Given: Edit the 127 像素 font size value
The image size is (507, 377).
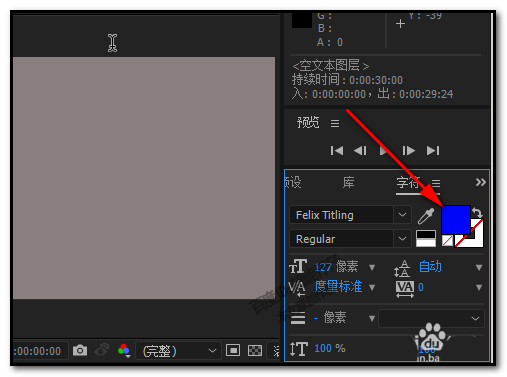Looking at the screenshot, I should click(336, 267).
